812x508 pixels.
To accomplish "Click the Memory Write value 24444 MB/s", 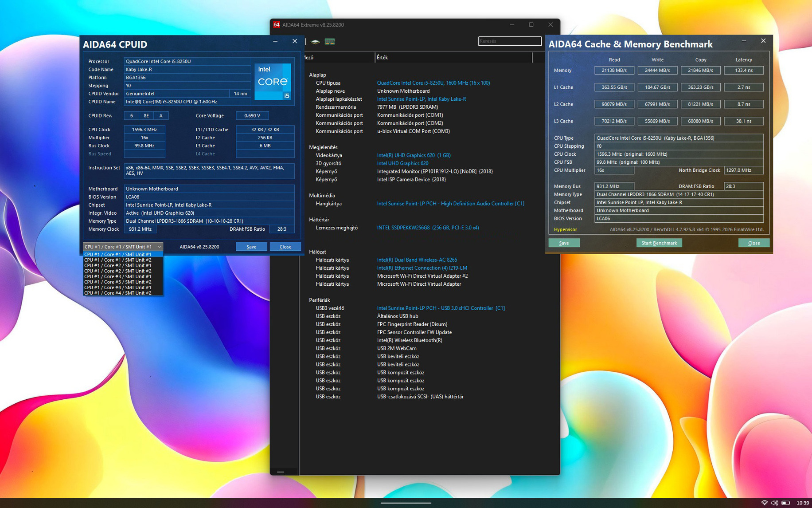I will click(657, 71).
